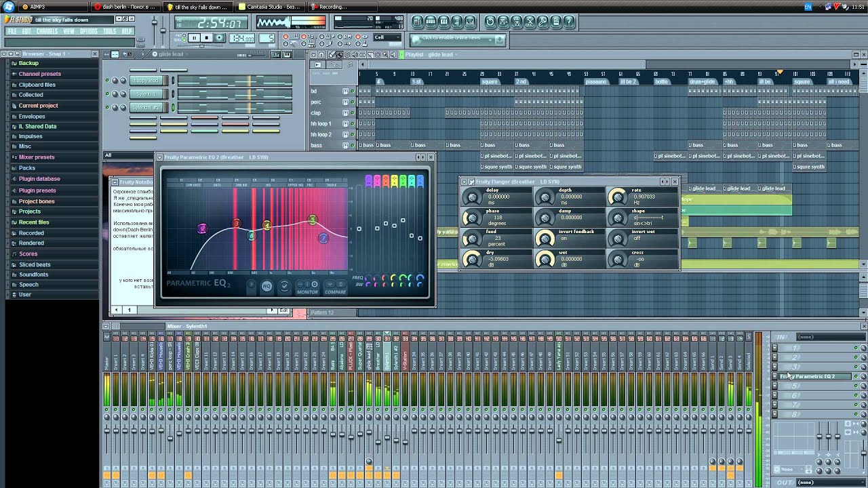Select Fruity Parametric EQ 2 mixer effect slot
The height and width of the screenshot is (488, 868).
click(815, 376)
